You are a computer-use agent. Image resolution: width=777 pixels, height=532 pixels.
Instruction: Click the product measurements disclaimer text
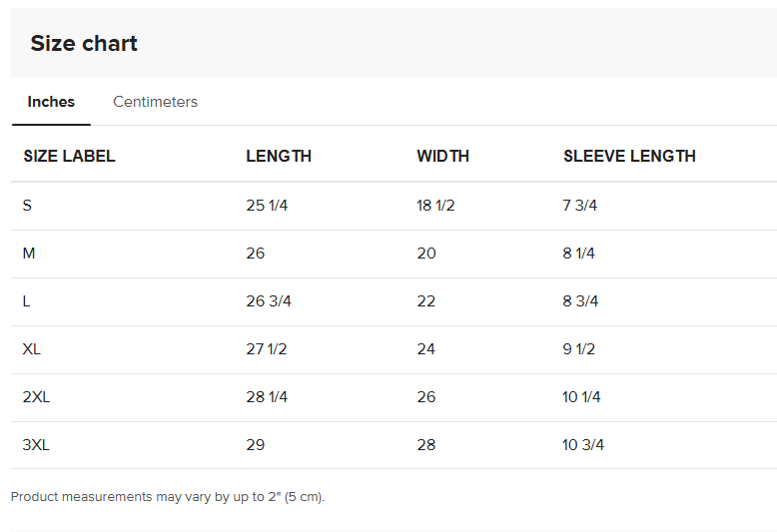point(168,497)
